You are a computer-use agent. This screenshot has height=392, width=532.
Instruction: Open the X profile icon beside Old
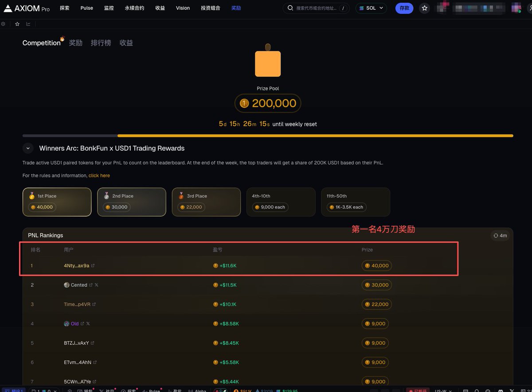coord(88,324)
